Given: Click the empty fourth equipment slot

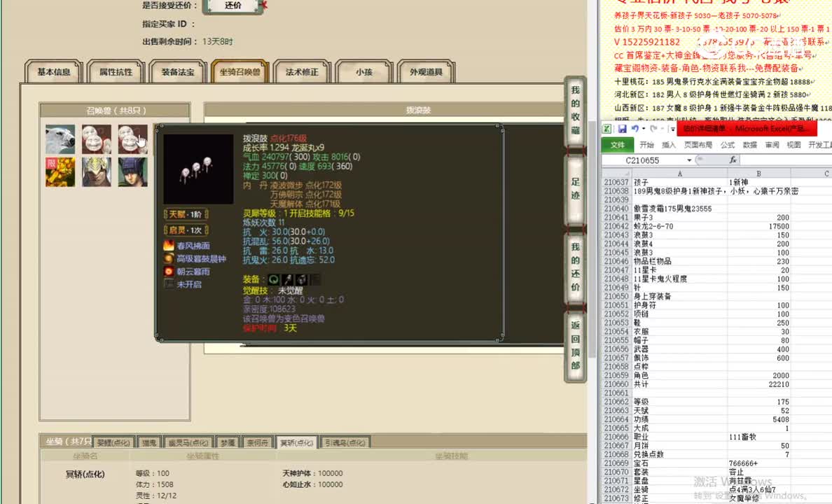Looking at the screenshot, I should tap(315, 279).
